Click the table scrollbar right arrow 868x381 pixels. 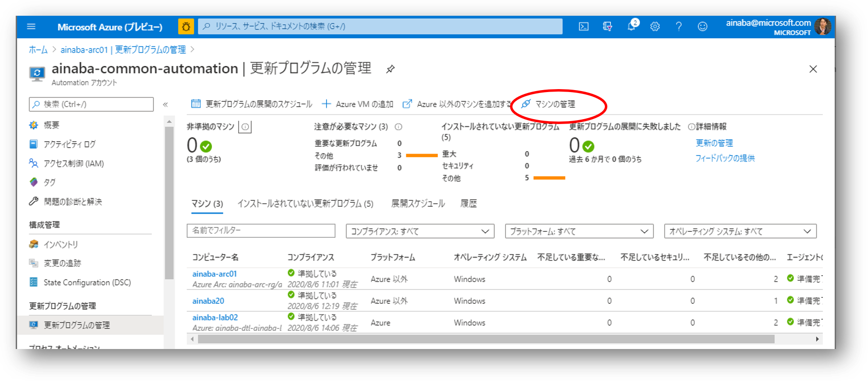click(x=817, y=339)
